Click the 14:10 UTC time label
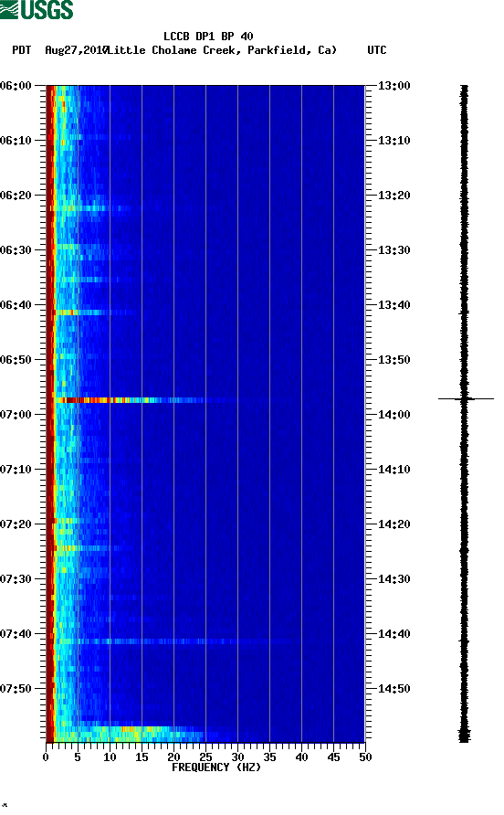The image size is (504, 815). pyautogui.click(x=394, y=470)
